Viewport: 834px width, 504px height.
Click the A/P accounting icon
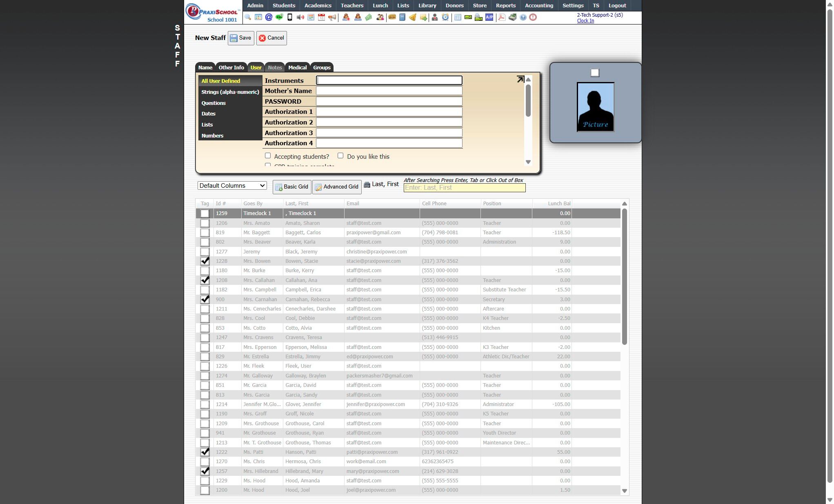tap(489, 17)
